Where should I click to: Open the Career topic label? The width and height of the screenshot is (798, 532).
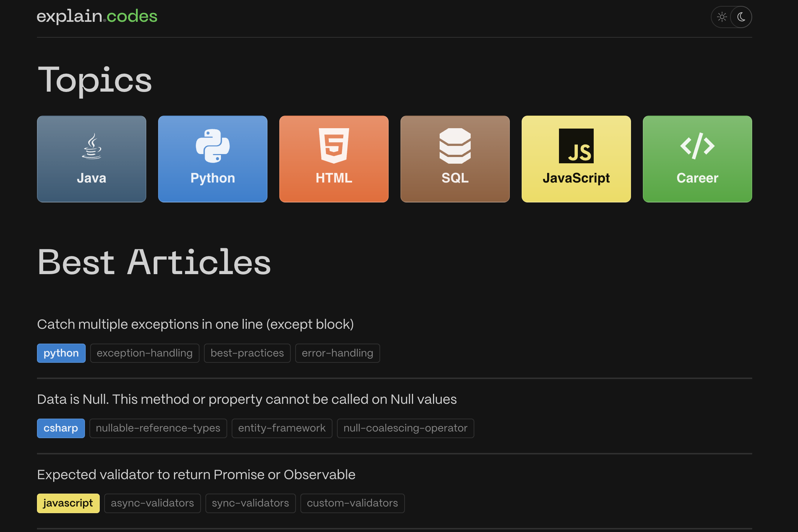pyautogui.click(x=698, y=178)
